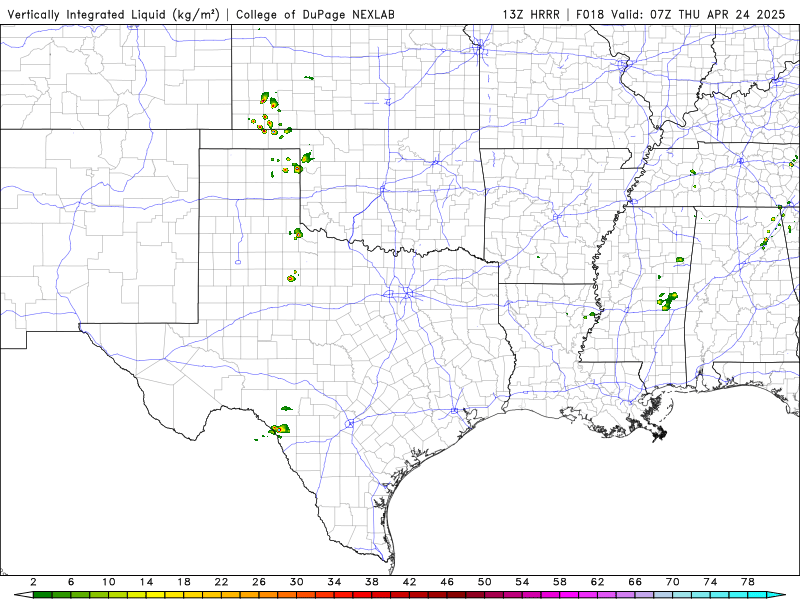Viewport: 800px width, 600px height.
Task: Click the colorbar label '70'
Action: (673, 582)
